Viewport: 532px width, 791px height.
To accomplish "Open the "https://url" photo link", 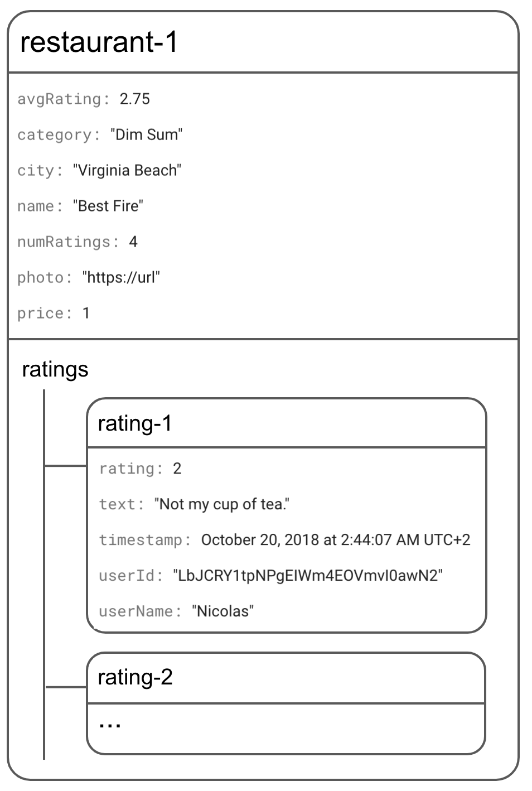I will (121, 278).
